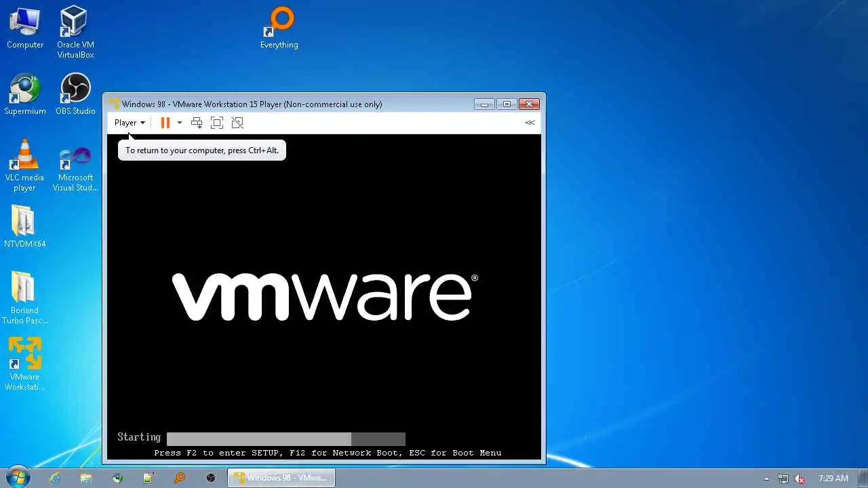868x488 pixels.
Task: Click the Starting boot progress bar
Action: [x=286, y=439]
